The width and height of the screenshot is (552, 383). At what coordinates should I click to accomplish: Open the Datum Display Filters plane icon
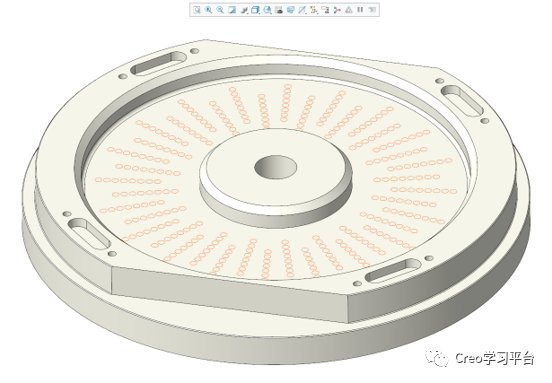point(302,10)
